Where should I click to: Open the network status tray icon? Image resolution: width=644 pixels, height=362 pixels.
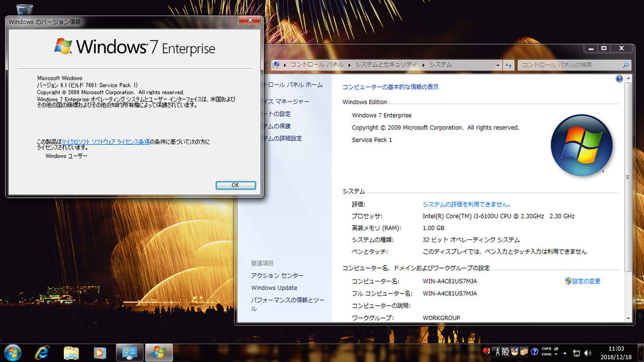coord(577,353)
